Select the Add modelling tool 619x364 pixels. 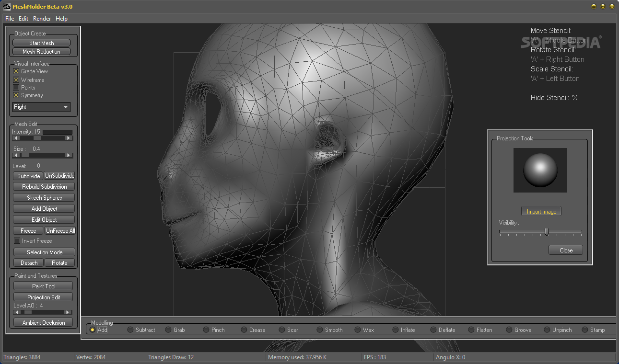tap(93, 330)
